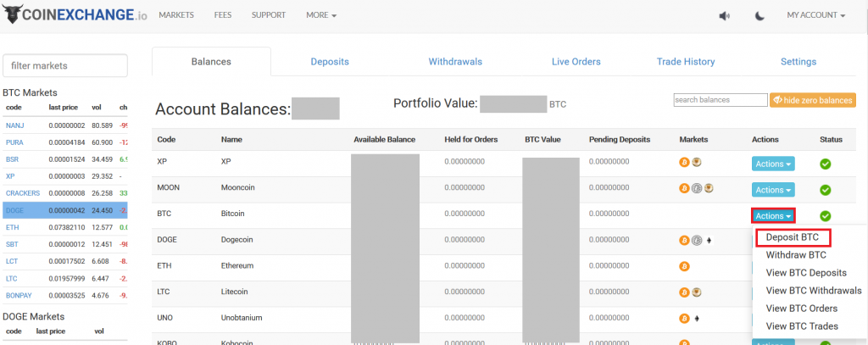Open the BSR market link
Image resolution: width=868 pixels, height=345 pixels.
pos(12,159)
